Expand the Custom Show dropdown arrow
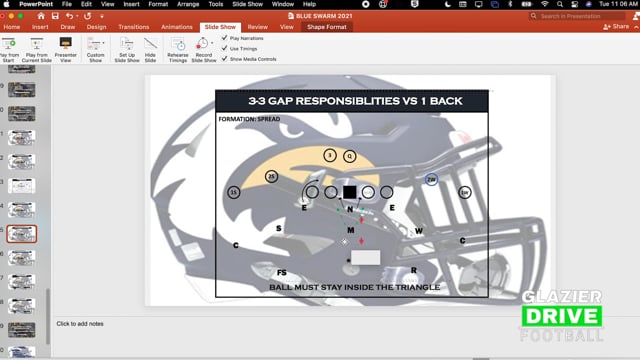The height and width of the screenshot is (360, 640). pyautogui.click(x=103, y=43)
